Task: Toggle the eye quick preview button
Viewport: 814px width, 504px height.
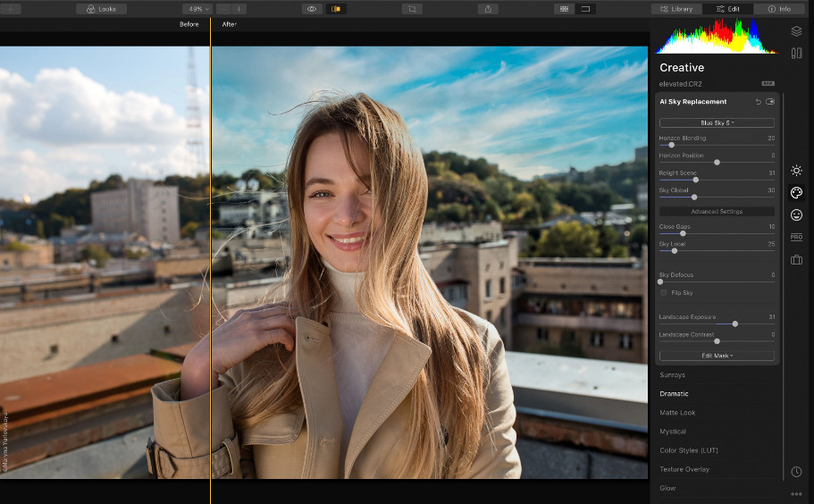Action: [x=312, y=9]
